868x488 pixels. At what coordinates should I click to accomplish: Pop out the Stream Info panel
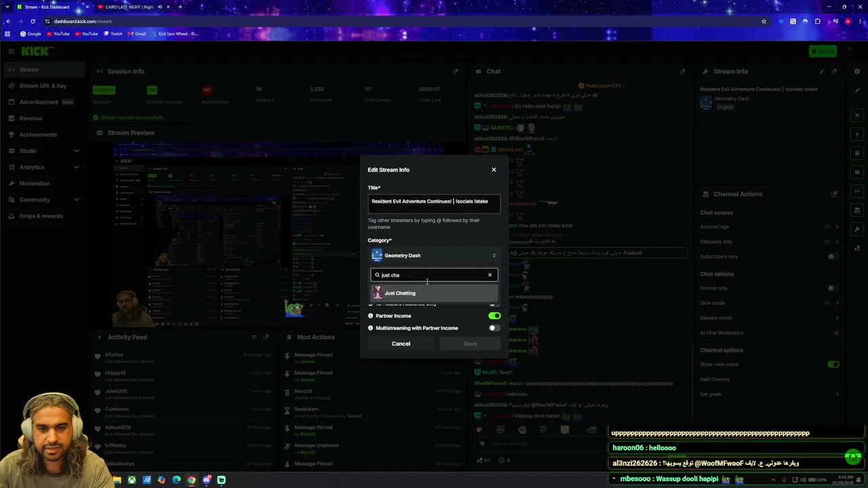834,71
